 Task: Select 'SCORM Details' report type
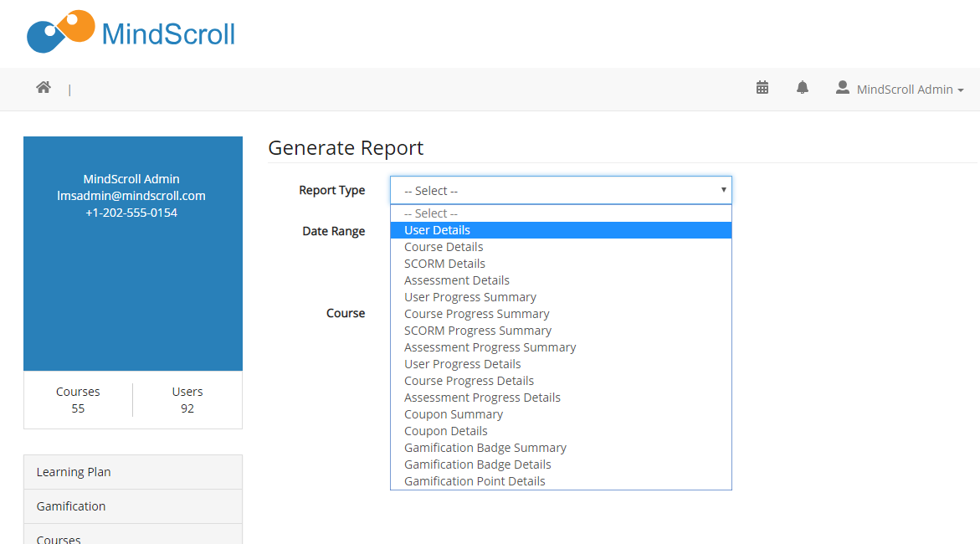(561, 264)
